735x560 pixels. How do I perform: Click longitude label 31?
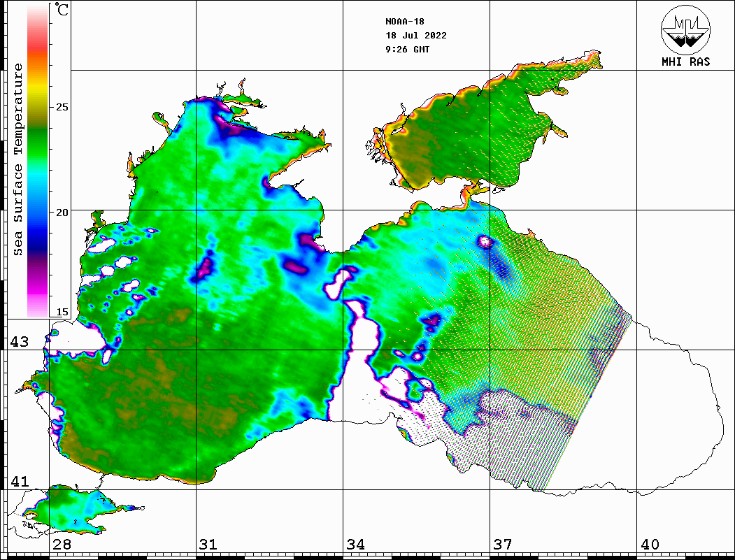[208, 545]
